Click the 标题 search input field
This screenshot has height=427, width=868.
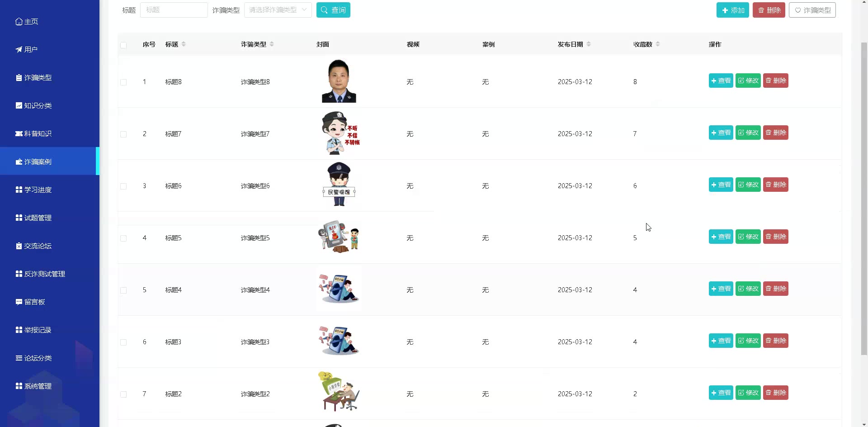tap(174, 10)
